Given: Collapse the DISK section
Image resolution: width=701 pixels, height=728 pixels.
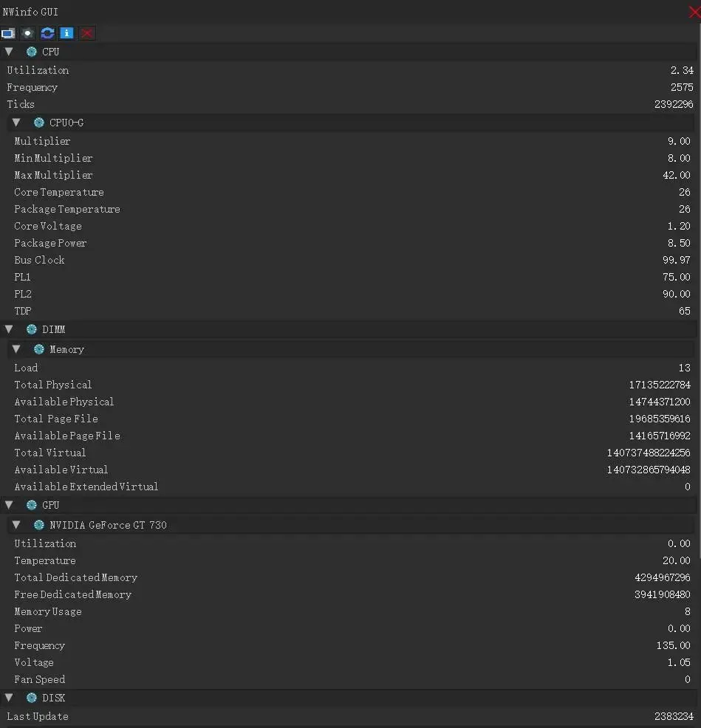Looking at the screenshot, I should (9, 697).
